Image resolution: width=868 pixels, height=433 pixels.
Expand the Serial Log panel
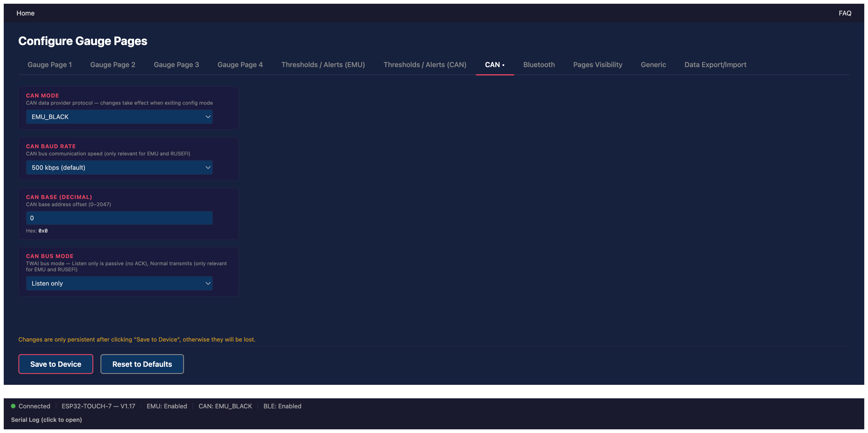(x=46, y=420)
